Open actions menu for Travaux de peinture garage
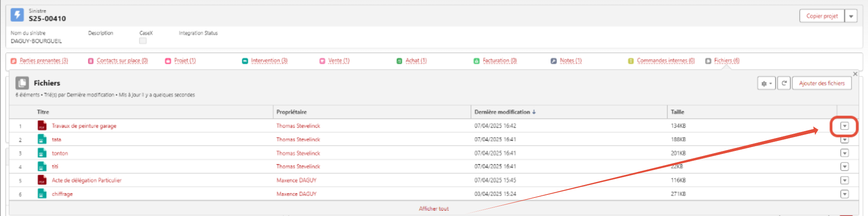868x216 pixels. point(844,126)
